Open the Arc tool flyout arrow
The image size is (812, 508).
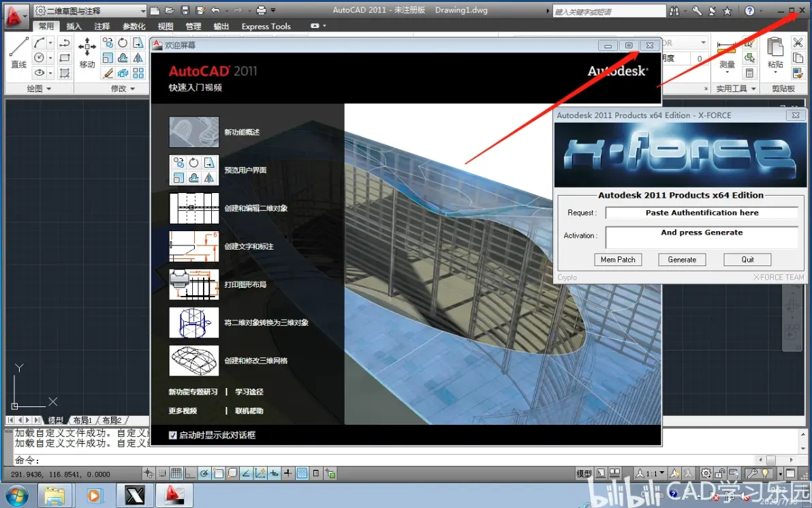coord(50,42)
